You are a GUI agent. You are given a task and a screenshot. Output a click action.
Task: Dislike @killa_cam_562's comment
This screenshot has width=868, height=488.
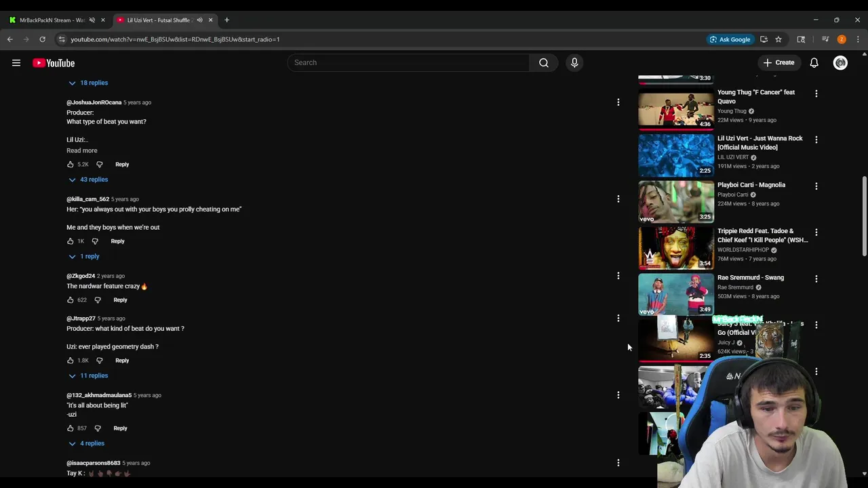pos(95,241)
